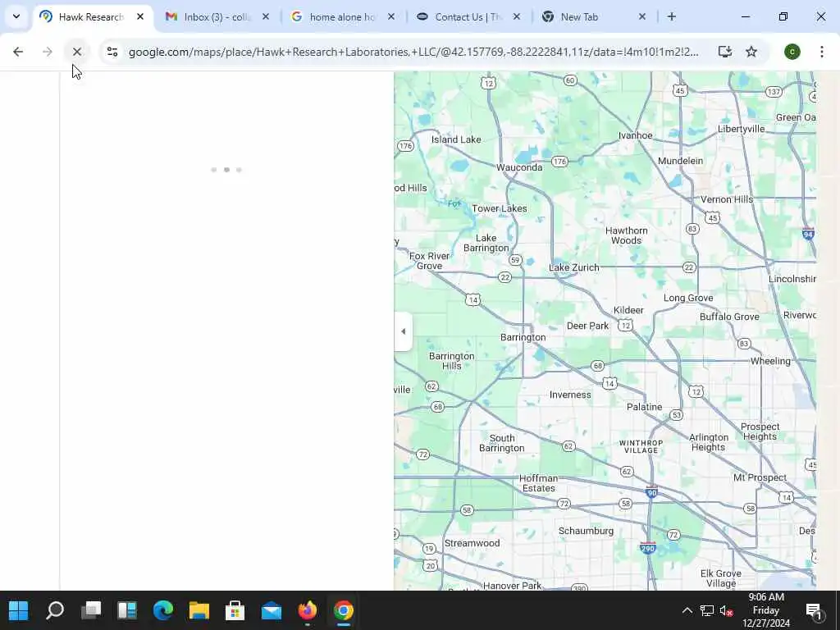Show hidden system tray icons
Screen dimensions: 840x630
687,610
